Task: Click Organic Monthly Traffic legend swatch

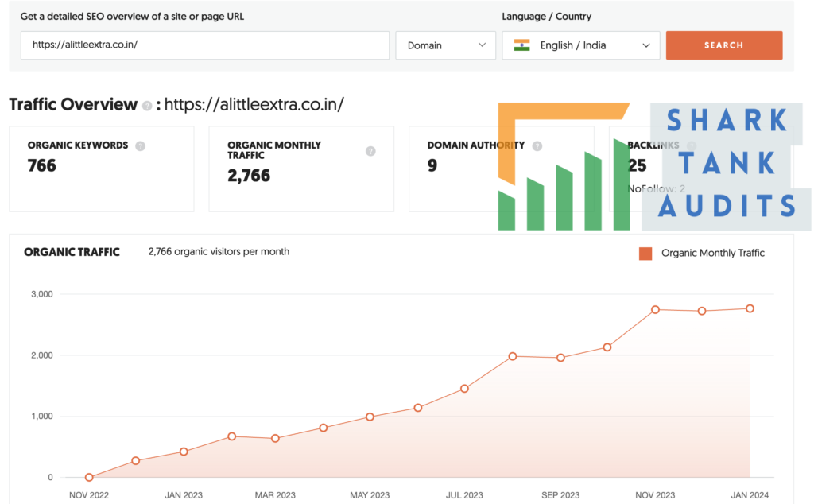Action: pos(645,254)
